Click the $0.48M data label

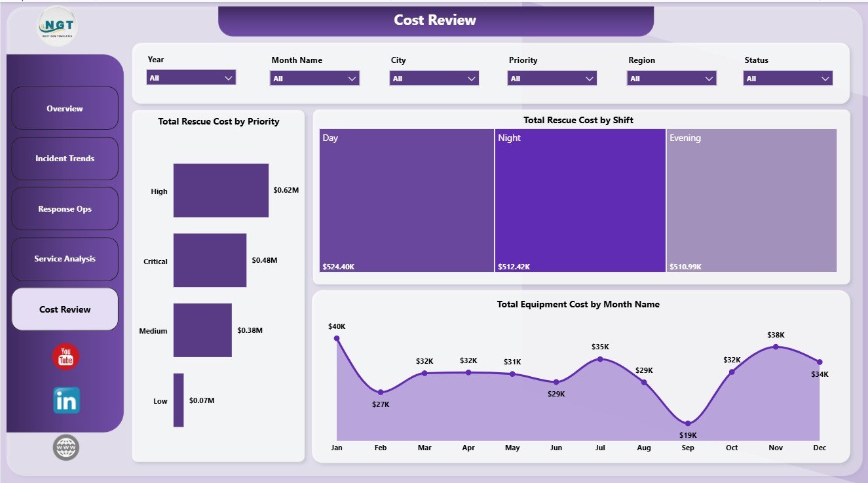[265, 260]
